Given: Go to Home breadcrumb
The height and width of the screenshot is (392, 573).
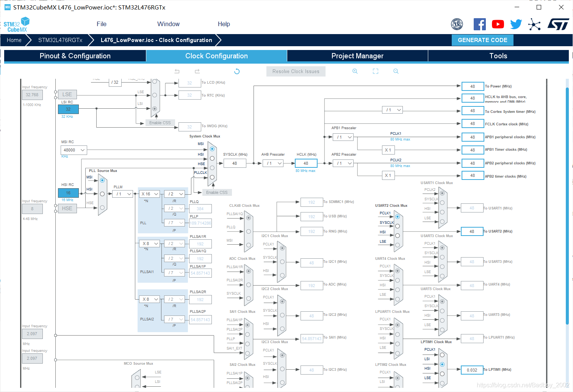Looking at the screenshot, I should click(14, 40).
